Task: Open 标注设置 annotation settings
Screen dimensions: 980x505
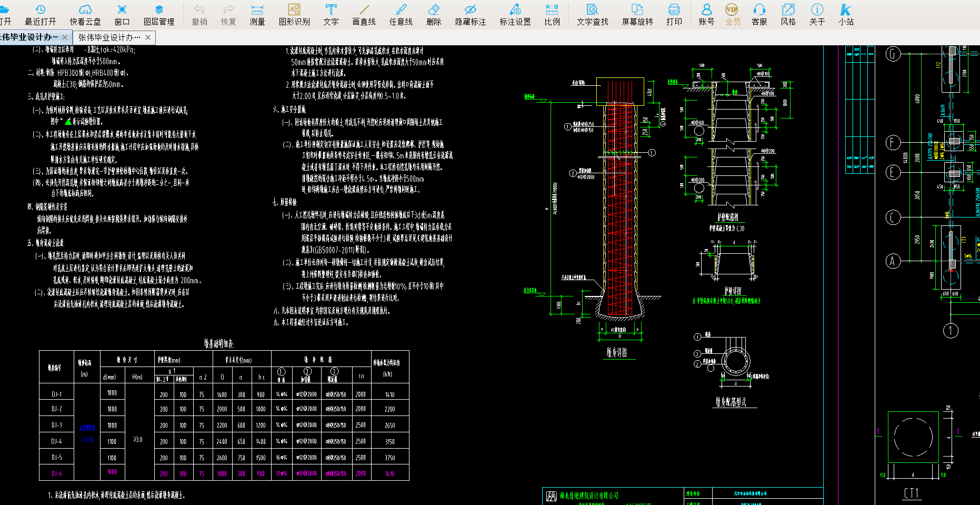Action: click(x=515, y=15)
